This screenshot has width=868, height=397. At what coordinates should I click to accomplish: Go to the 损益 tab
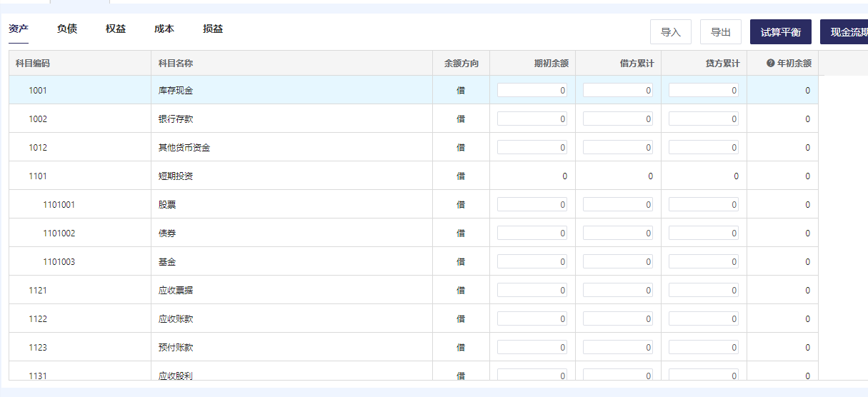pyautogui.click(x=213, y=29)
